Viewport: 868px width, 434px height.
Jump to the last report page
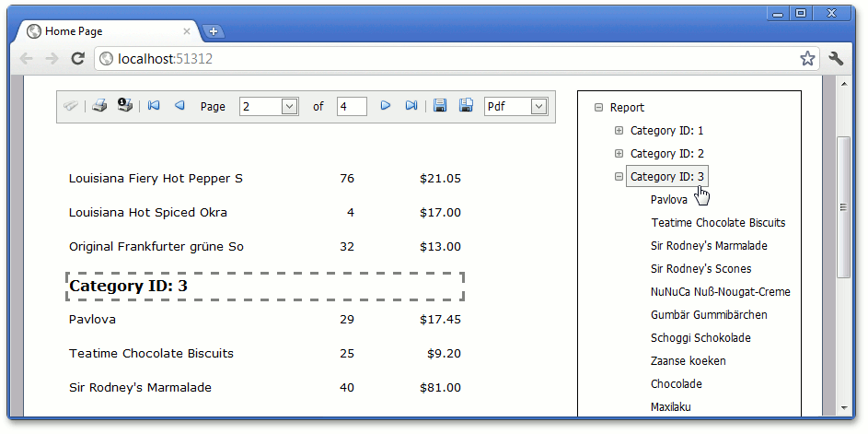tap(411, 106)
